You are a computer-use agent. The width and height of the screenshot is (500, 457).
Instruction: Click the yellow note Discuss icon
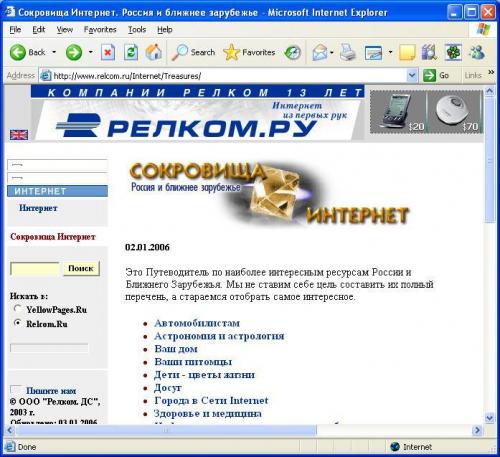tap(407, 53)
